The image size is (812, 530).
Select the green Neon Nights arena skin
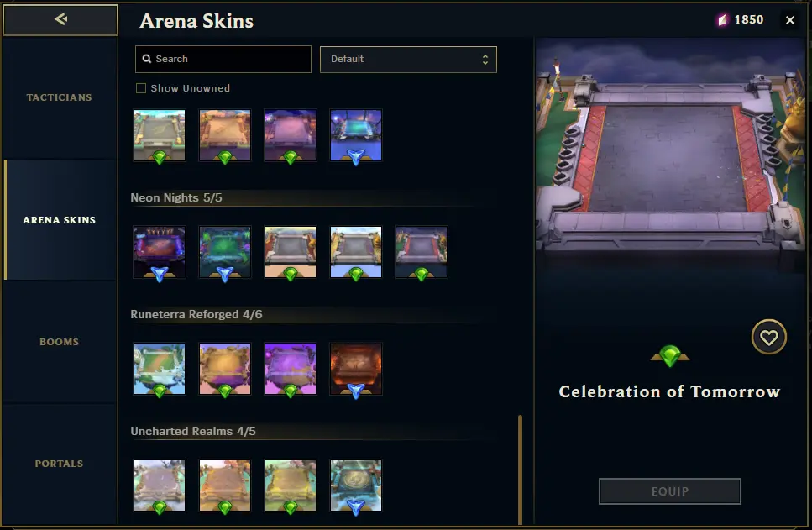click(x=225, y=252)
